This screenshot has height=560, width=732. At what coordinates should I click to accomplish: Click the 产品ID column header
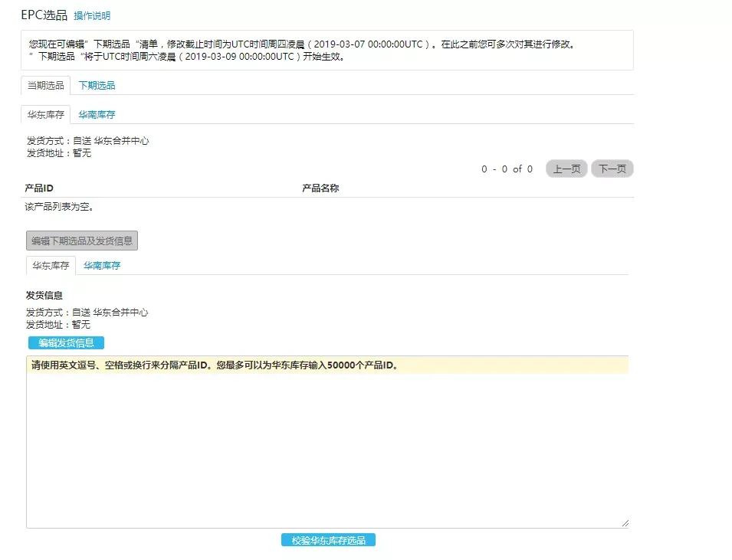(39, 188)
